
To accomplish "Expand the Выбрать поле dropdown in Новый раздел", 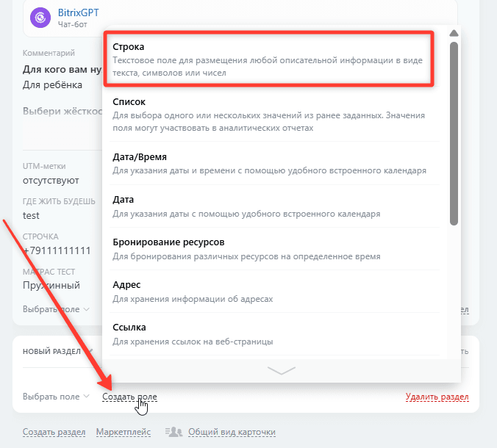I will pyautogui.click(x=56, y=397).
